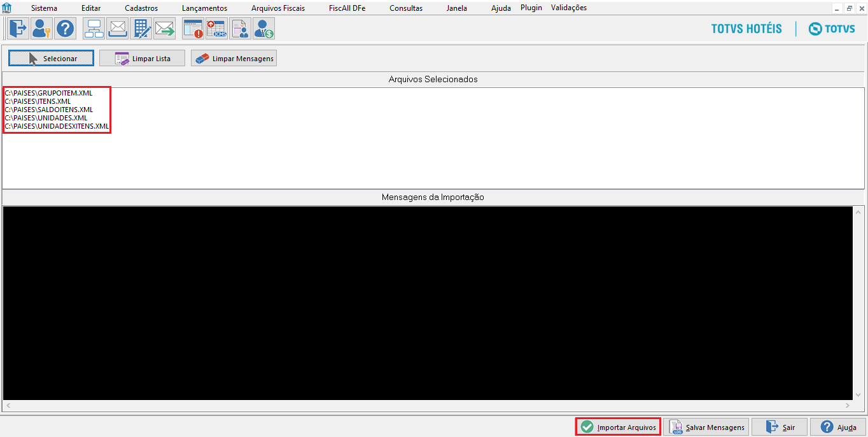Screen dimensions: 868x437
Task: Click the Selecionar button
Action: point(51,57)
